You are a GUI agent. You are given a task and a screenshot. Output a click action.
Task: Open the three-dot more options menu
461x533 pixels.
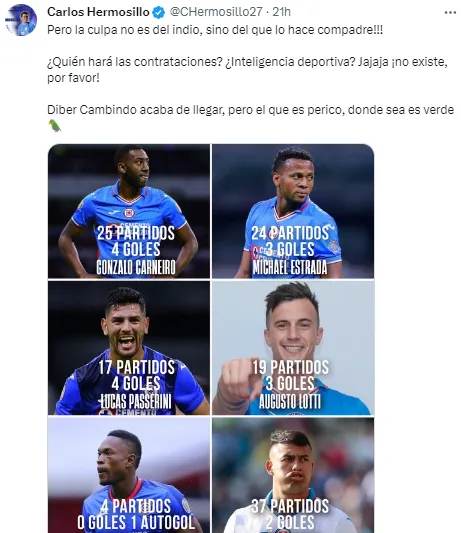(x=450, y=13)
